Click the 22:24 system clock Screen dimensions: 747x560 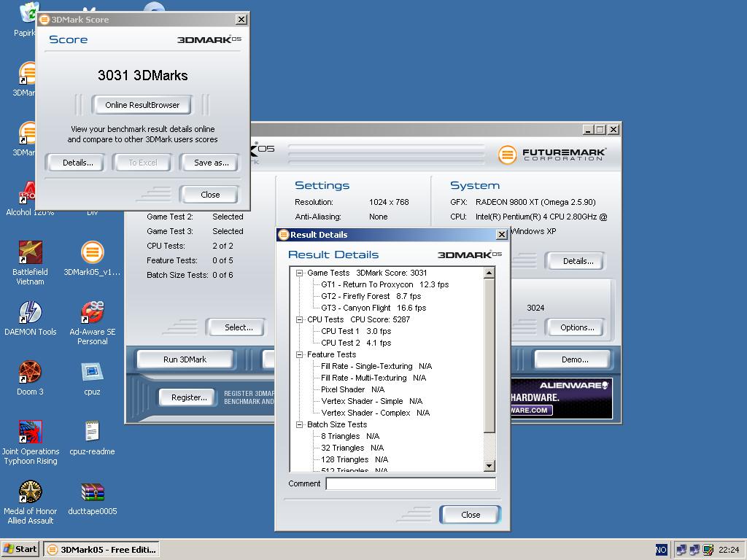coord(729,550)
